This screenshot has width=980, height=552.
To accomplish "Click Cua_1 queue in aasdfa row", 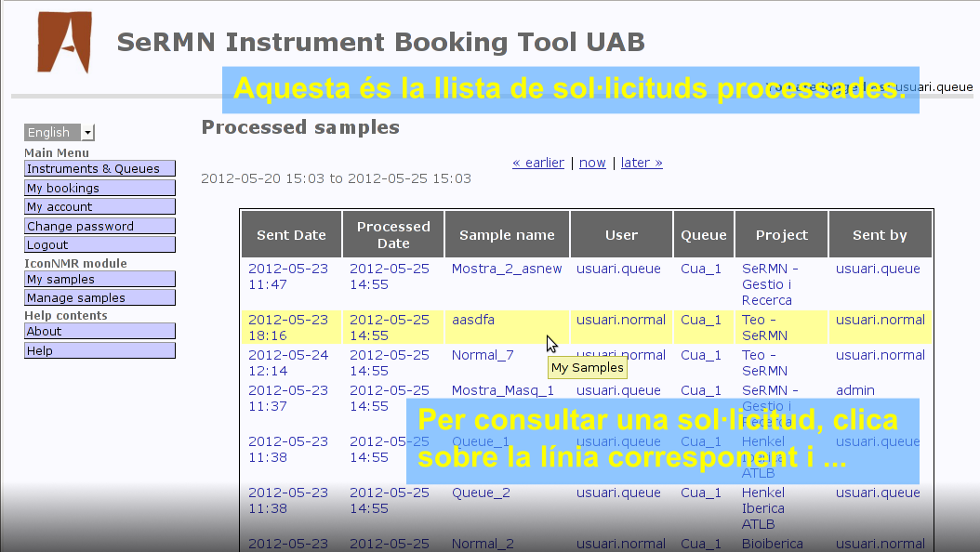I will tap(701, 321).
